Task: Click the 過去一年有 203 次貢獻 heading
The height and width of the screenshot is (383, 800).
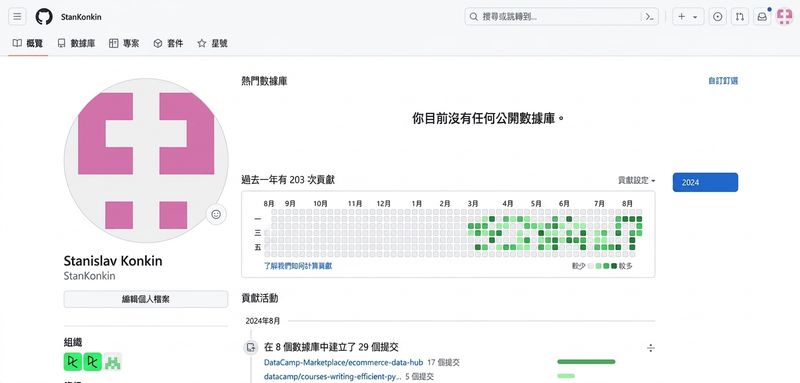Action: click(288, 180)
